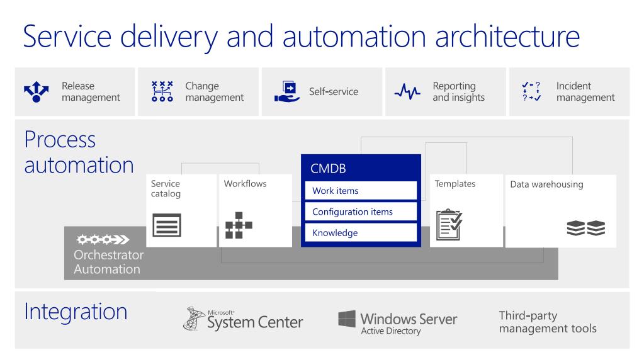The image size is (644, 362).
Task: Click the Microsoft System Center text
Action: coord(255,320)
